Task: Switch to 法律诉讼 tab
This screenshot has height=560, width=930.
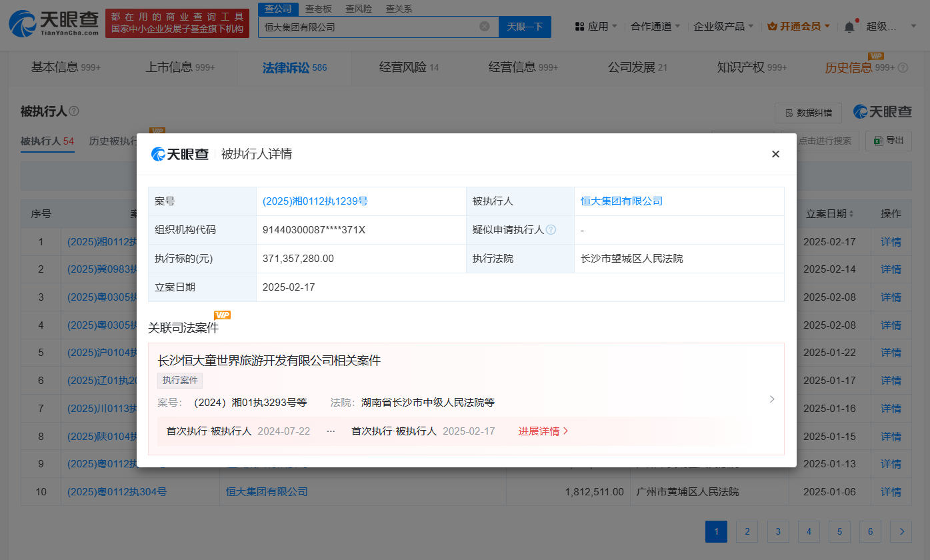Action: click(294, 67)
